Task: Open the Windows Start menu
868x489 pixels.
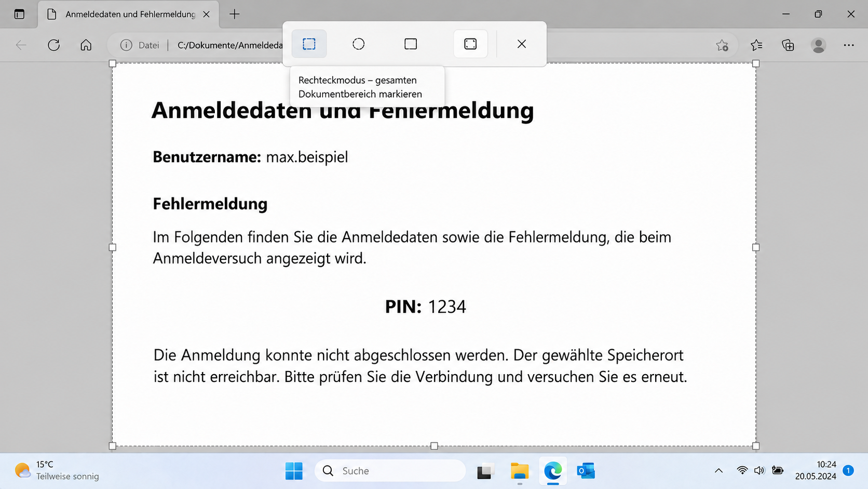Action: [x=294, y=471]
